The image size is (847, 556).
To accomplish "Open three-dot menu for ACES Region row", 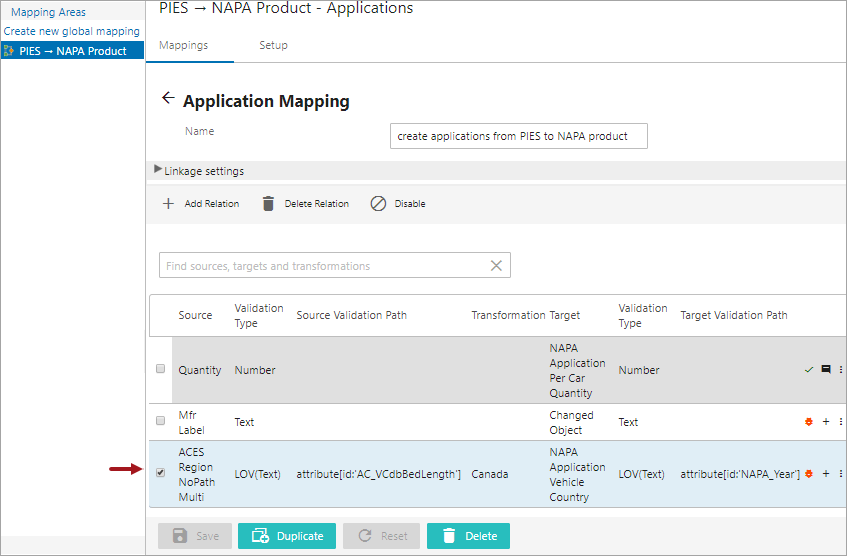I will click(x=840, y=474).
